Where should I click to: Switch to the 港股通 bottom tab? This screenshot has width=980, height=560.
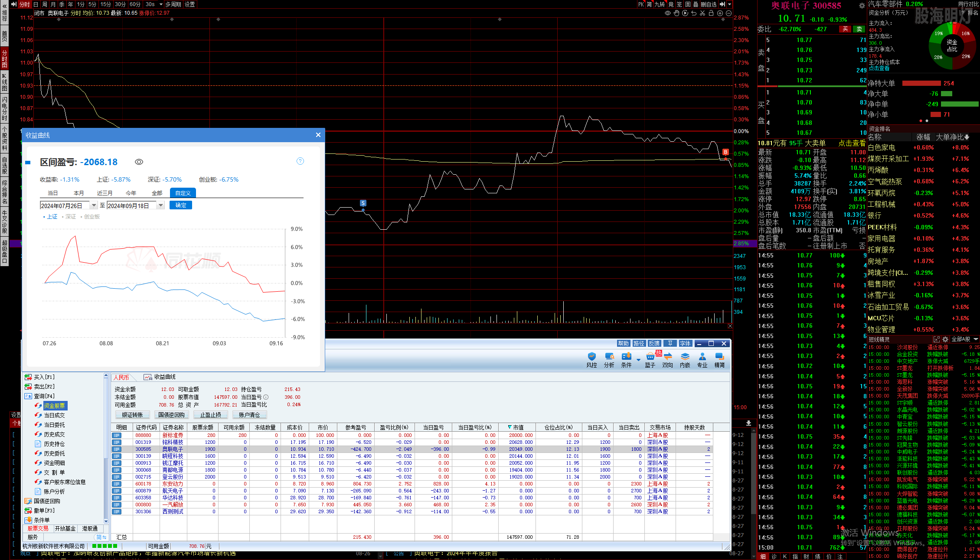tap(90, 528)
